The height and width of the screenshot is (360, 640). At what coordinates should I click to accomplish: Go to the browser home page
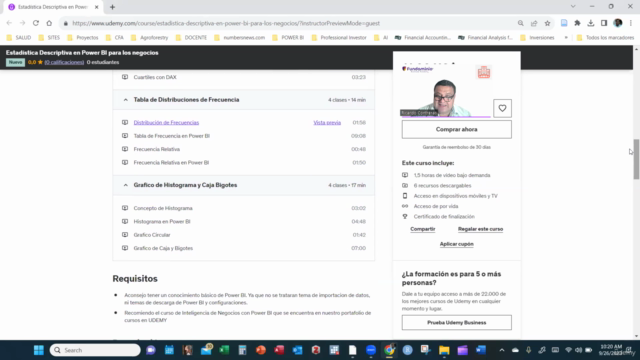tap(49, 23)
